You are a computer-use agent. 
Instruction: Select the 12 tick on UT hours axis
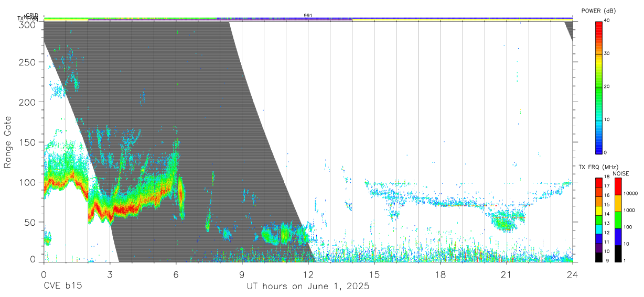point(308,274)
